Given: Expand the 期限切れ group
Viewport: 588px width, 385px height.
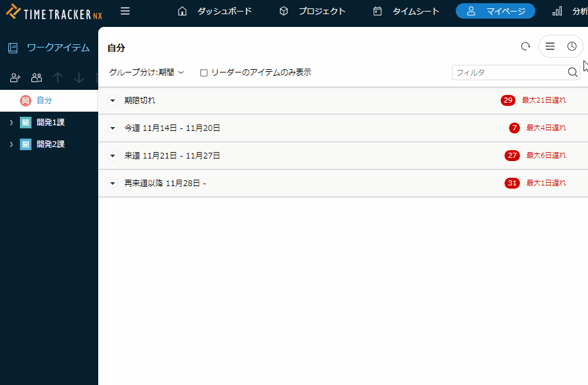Looking at the screenshot, I should pos(112,101).
